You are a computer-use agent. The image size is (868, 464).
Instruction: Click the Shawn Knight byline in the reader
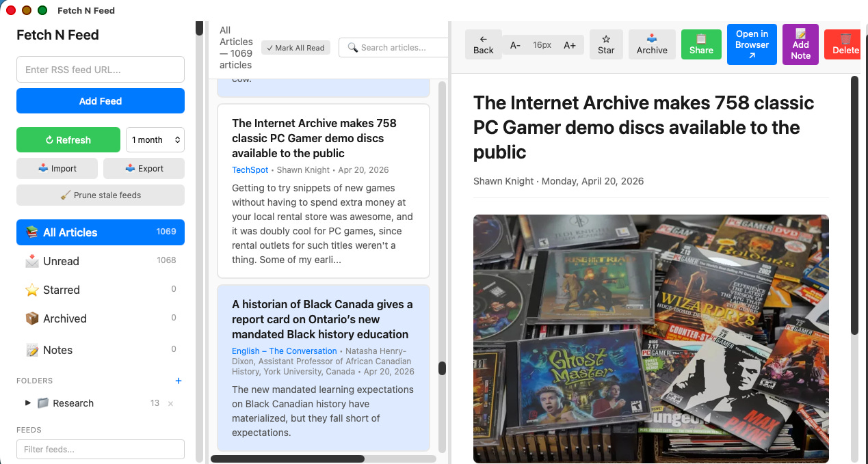pos(503,181)
